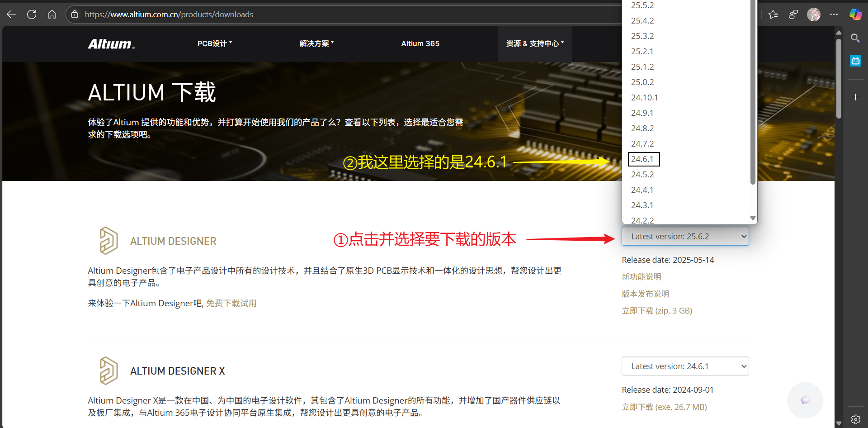Click 立即下载 (zip, 3 GB) link
The width and height of the screenshot is (868, 428).
click(x=657, y=310)
